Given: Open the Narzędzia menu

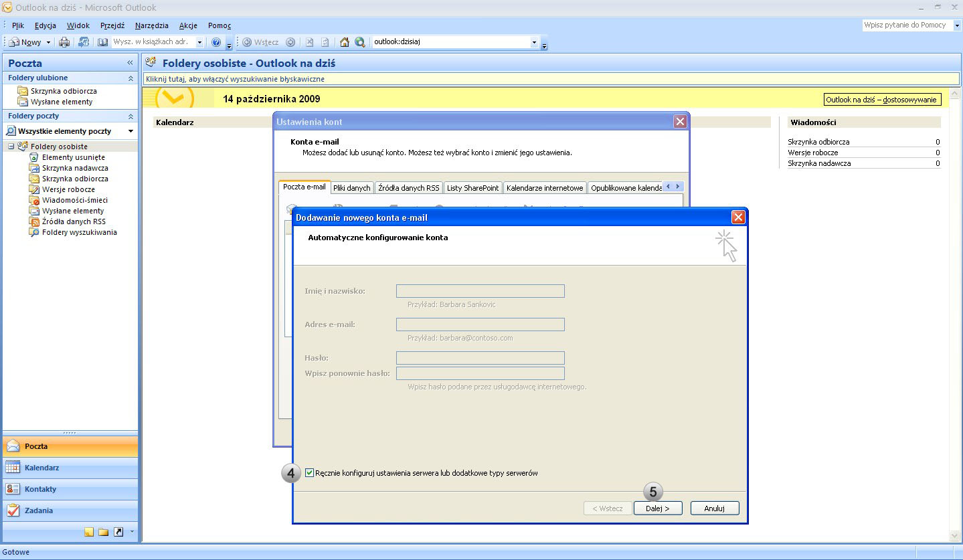Looking at the screenshot, I should [x=152, y=25].
